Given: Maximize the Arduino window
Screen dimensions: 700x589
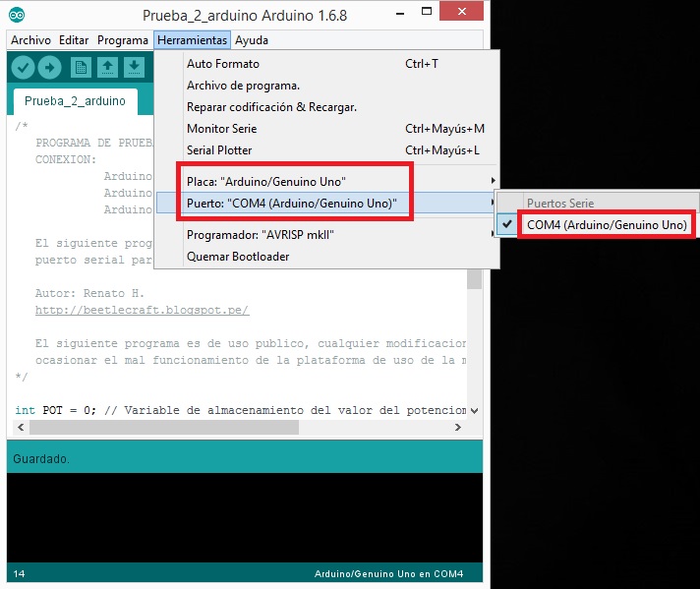Looking at the screenshot, I should [427, 12].
